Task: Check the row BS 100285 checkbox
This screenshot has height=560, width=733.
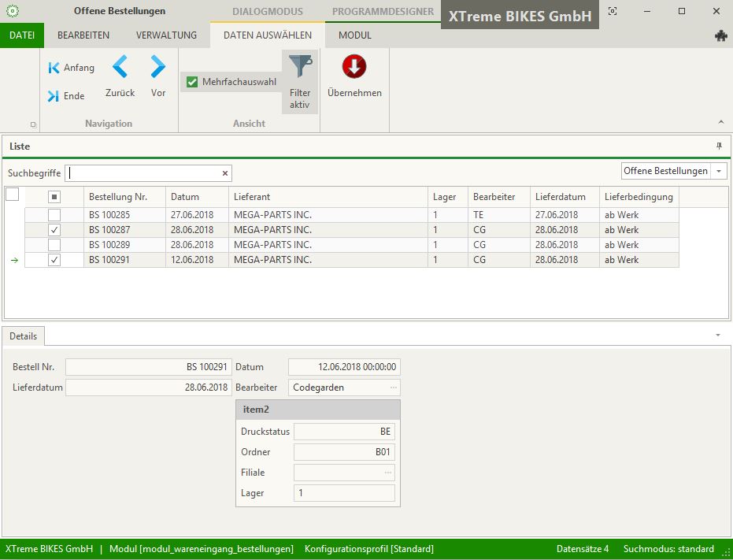Action: [x=54, y=215]
